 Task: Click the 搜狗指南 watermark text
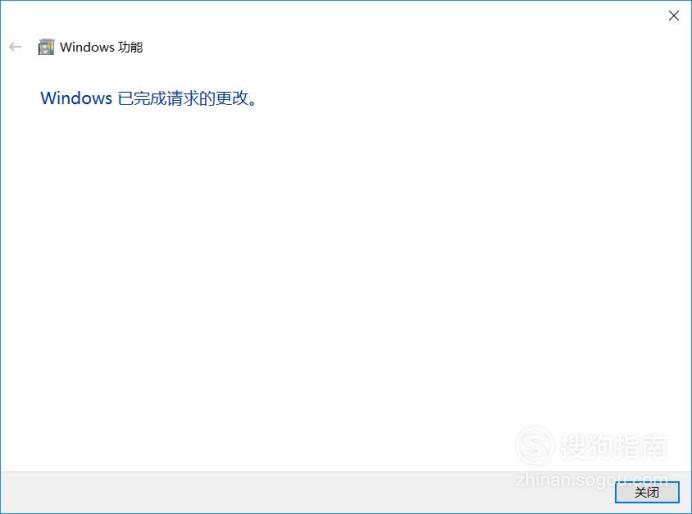pyautogui.click(x=613, y=446)
